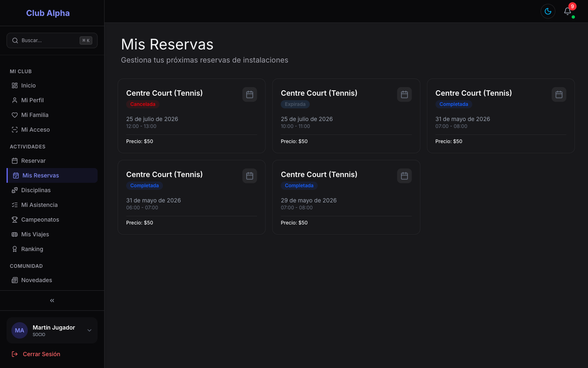This screenshot has width=588, height=368.
Task: Open Inicio menu item
Action: click(52, 85)
